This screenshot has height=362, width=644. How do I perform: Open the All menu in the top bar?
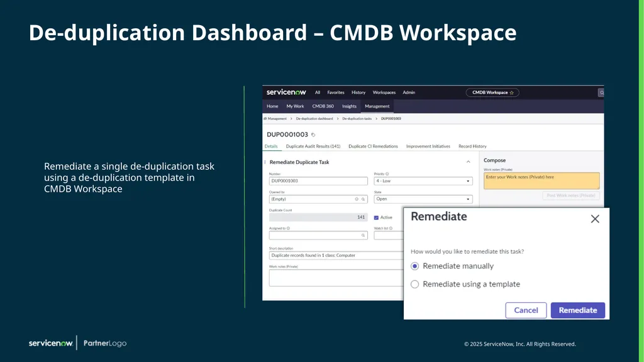point(318,93)
